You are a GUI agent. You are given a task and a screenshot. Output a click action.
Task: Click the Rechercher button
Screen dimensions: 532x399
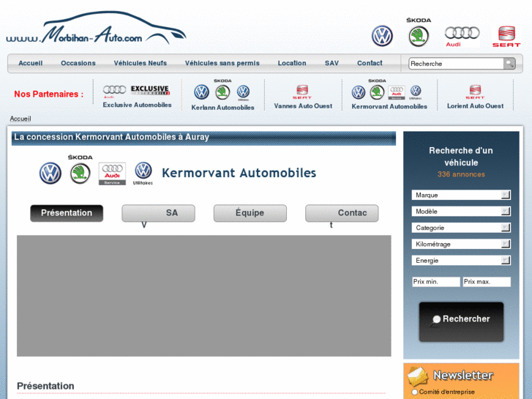tap(461, 321)
